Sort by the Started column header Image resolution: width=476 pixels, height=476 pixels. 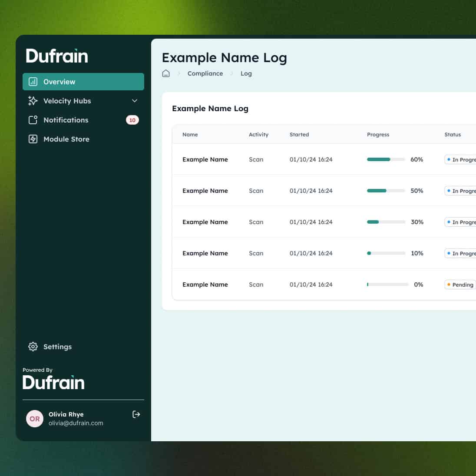tap(299, 135)
